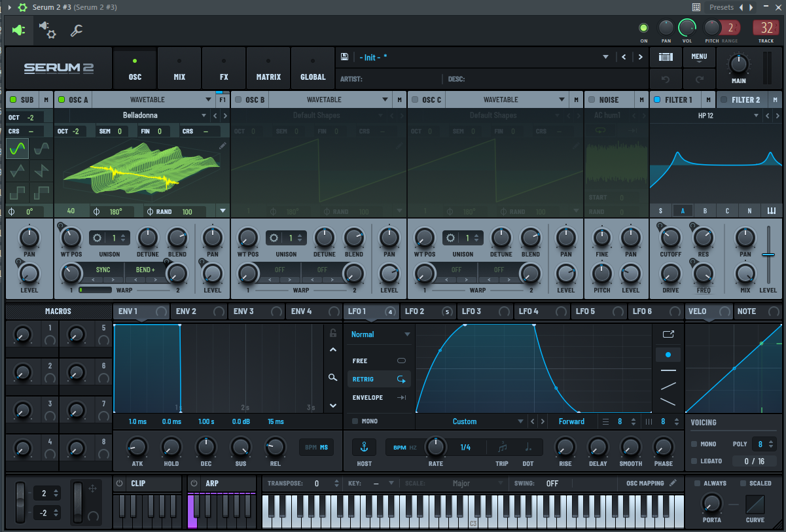
Task: Toggle the SUB oscillator enable switch
Action: click(x=13, y=99)
